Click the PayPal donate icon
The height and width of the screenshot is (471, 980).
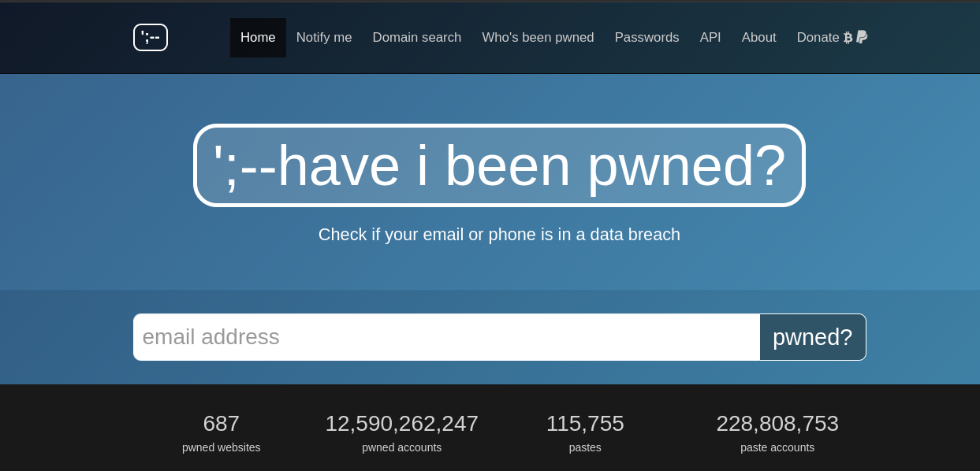coord(862,37)
